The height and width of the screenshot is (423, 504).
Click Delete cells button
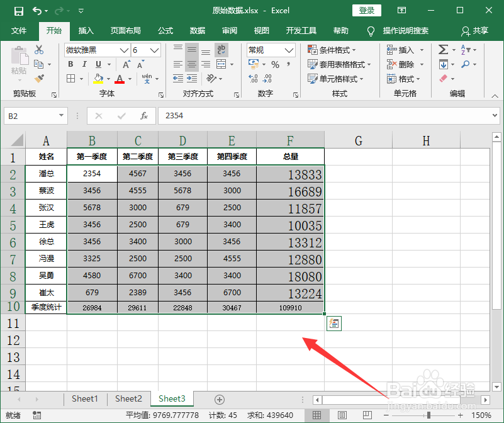[x=400, y=64]
